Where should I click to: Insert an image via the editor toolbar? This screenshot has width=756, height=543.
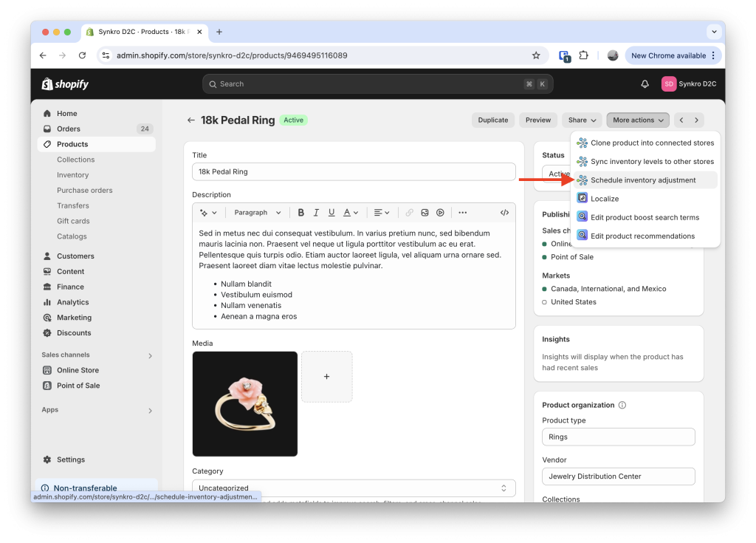(x=425, y=212)
